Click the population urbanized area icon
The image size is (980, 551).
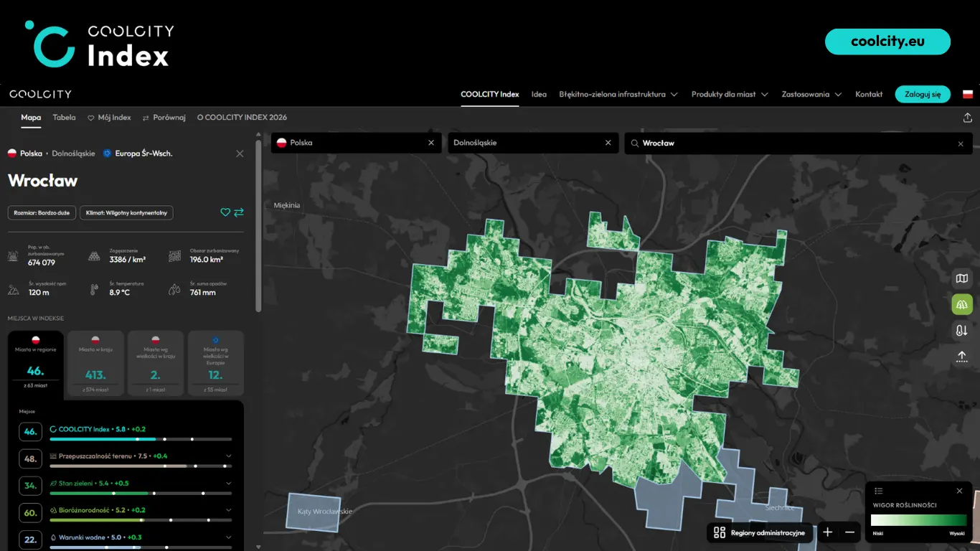coord(14,256)
